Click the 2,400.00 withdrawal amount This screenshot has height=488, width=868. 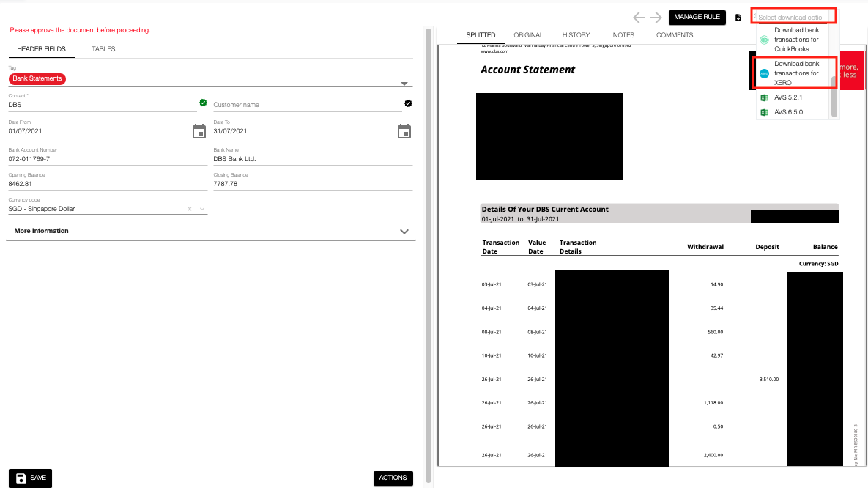point(713,455)
